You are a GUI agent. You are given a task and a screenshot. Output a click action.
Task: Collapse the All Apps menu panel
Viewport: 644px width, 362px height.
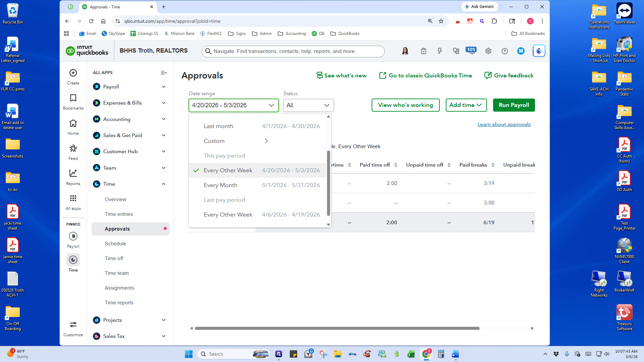point(164,73)
